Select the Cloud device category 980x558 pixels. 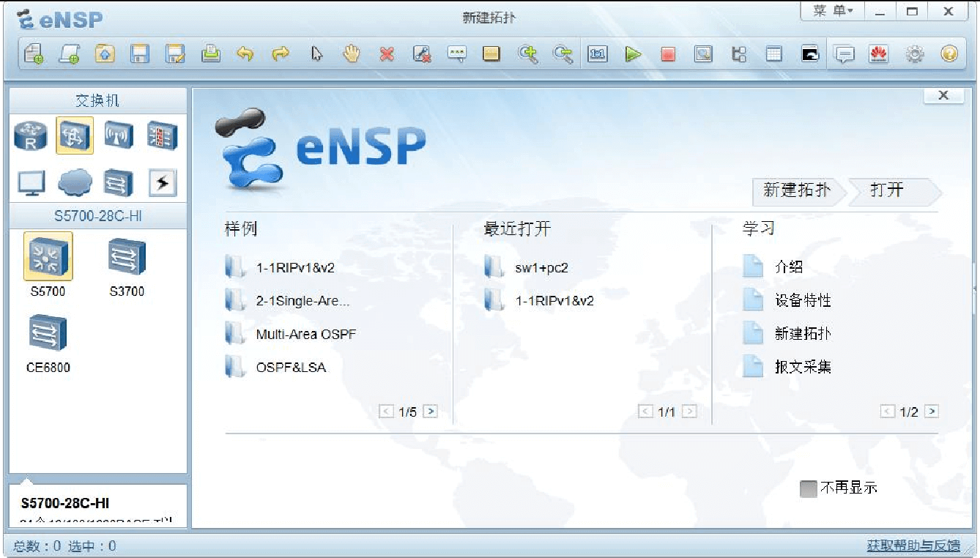click(x=75, y=182)
